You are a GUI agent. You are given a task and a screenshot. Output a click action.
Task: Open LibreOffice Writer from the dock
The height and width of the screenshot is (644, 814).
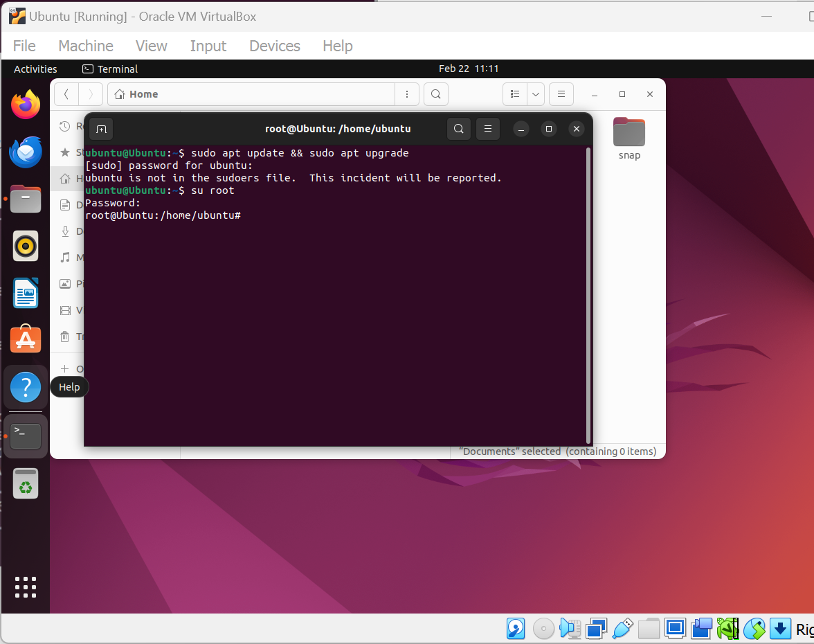click(x=26, y=293)
